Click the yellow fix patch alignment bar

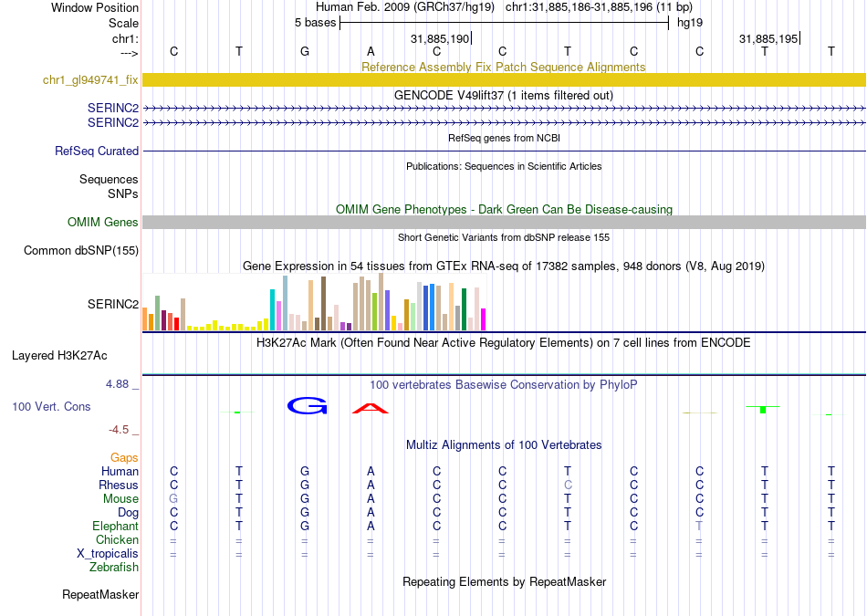[504, 79]
